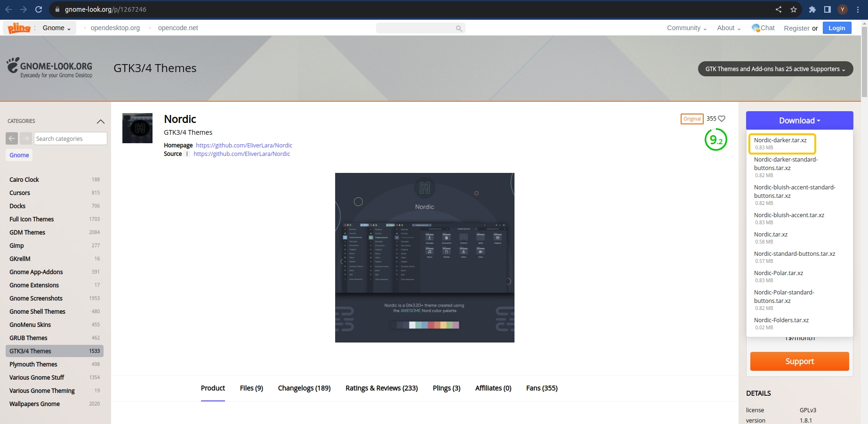
Task: Open the Plings (3) tab
Action: tap(447, 388)
